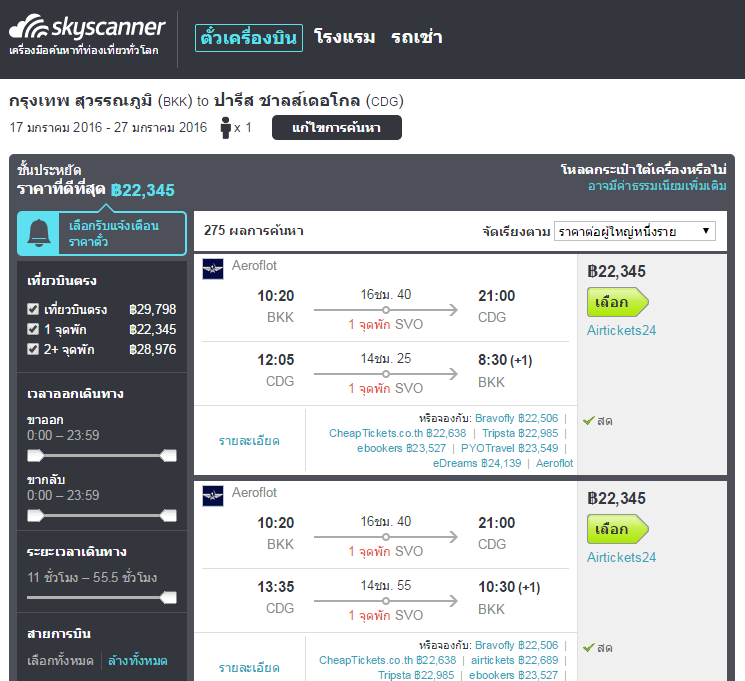The height and width of the screenshot is (681, 745).
Task: Select the ตั๋วเครื่องบิน flights tab
Action: click(248, 38)
